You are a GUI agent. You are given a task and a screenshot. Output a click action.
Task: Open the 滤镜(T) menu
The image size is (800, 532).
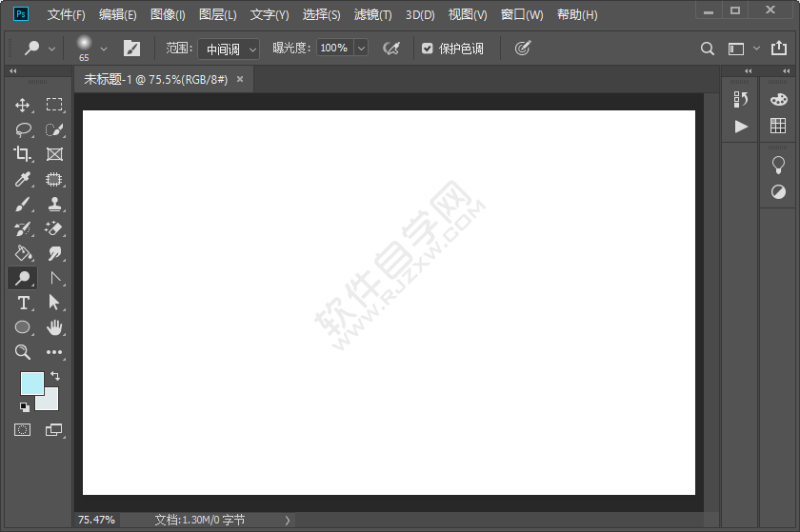[373, 15]
